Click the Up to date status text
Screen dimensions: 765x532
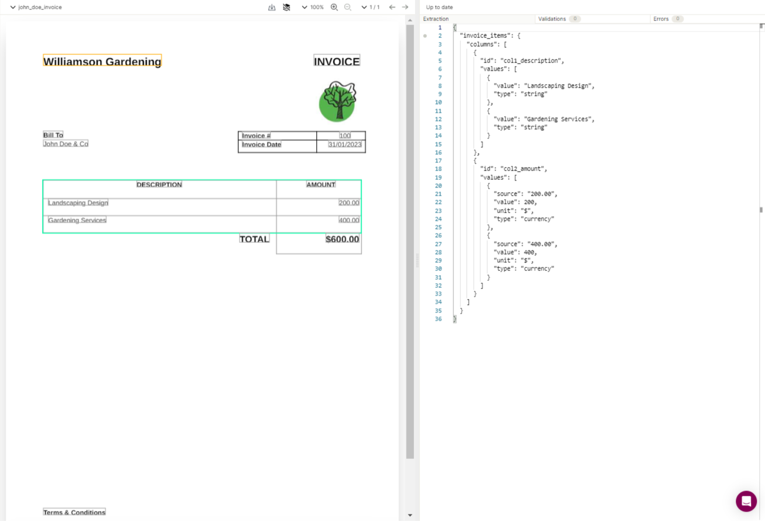point(439,7)
